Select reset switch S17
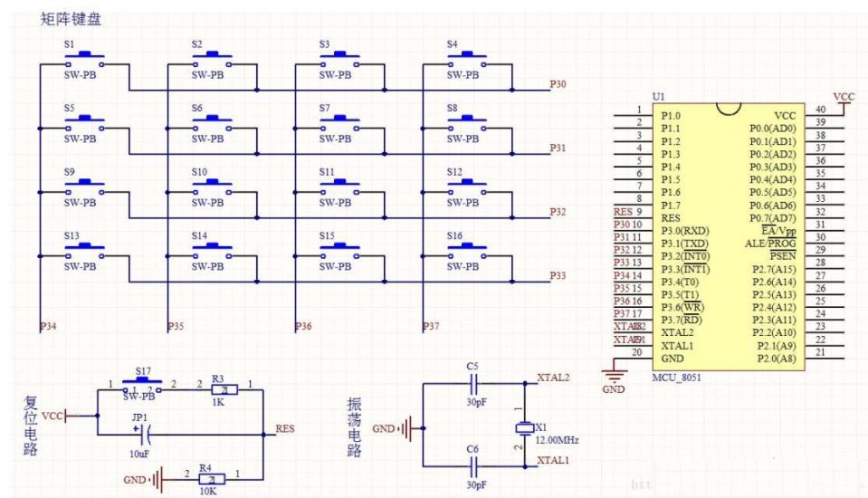Screen dimensions: 868x498 tap(142, 386)
